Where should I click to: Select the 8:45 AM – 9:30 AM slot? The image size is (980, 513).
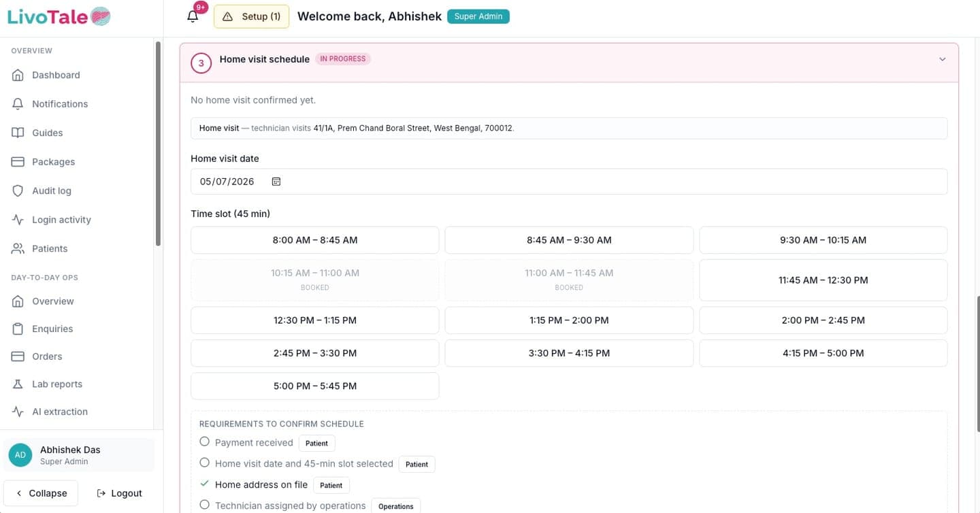coord(569,240)
